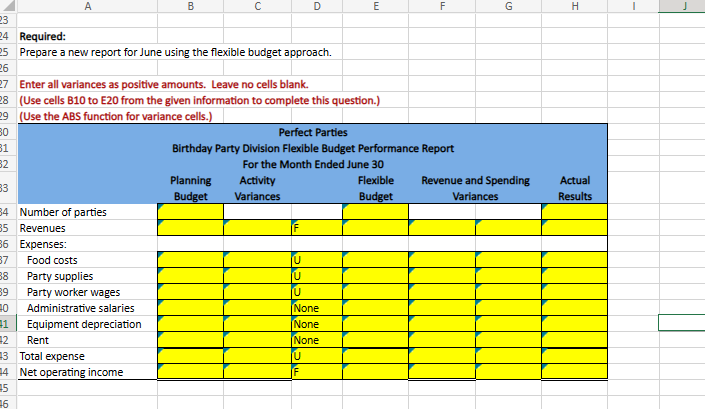Select column I header
The image size is (705, 409).
tap(634, 6)
